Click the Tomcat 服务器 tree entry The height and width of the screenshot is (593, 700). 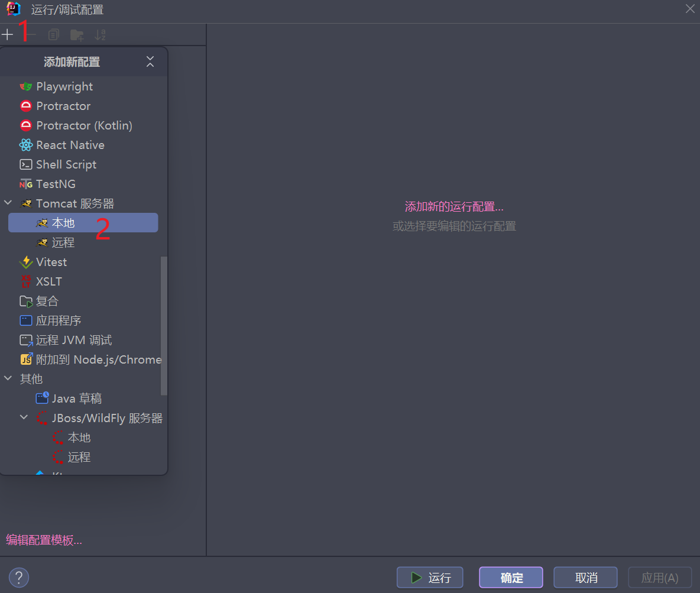75,203
